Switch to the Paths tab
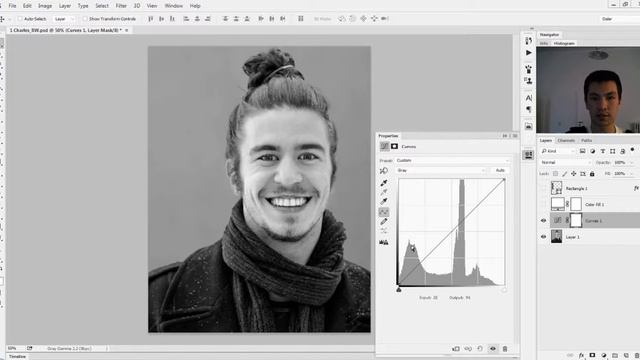 click(x=587, y=140)
